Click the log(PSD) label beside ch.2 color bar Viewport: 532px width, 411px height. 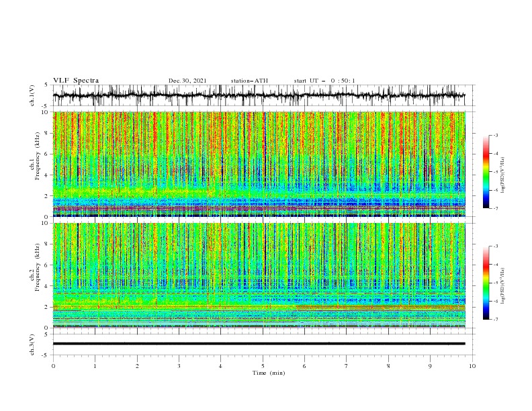502,286
